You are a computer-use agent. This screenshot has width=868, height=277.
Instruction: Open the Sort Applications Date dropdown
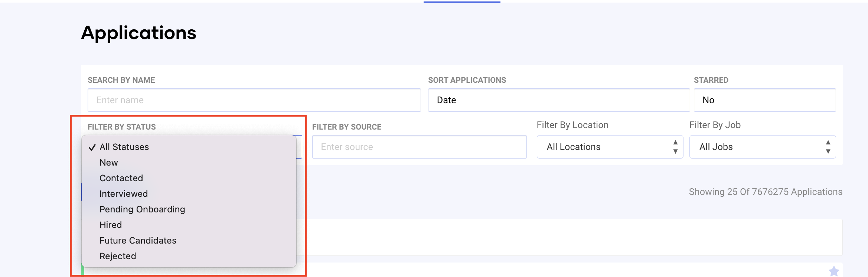click(x=558, y=100)
